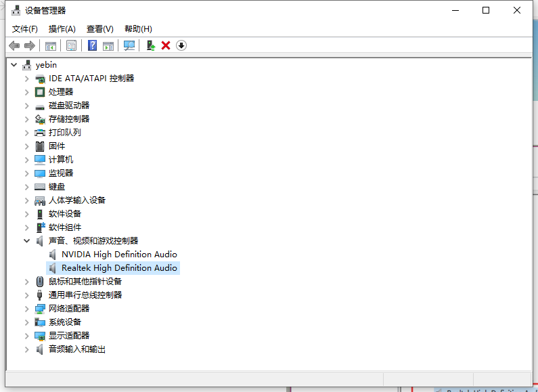Click the red X uninstall device icon
The image size is (538, 392).
coord(166,45)
